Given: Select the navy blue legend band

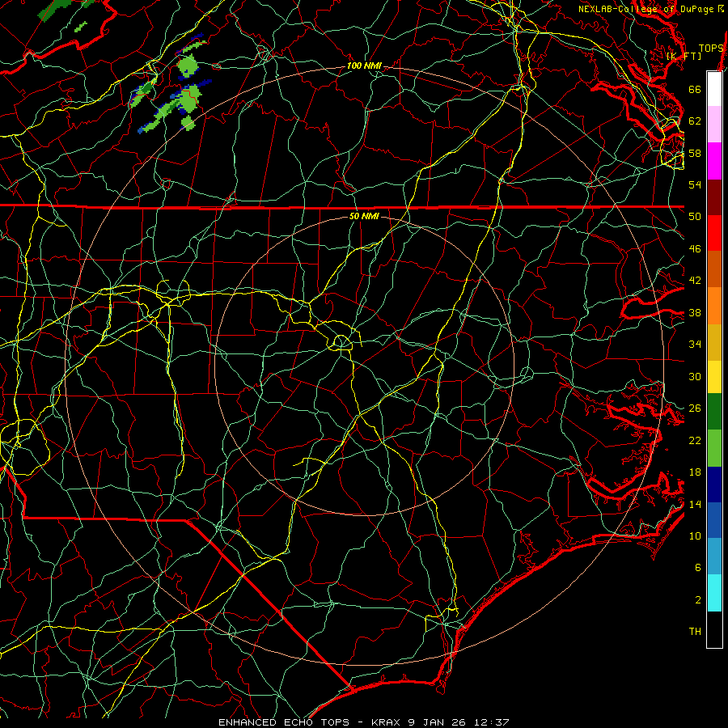Looking at the screenshot, I should coord(714,485).
